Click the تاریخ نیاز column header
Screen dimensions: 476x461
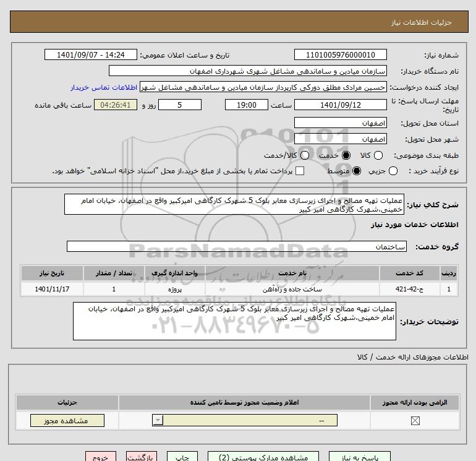click(52, 273)
